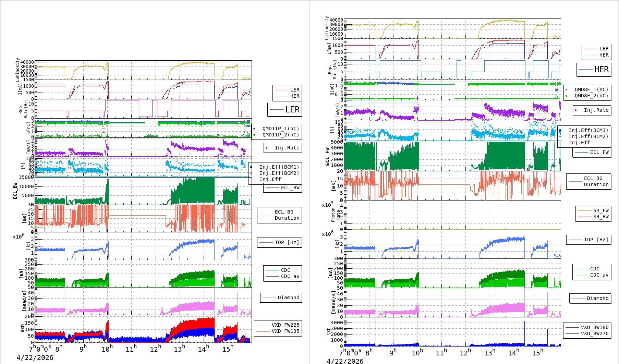Click the 13h tick label on right time axis

click(489, 353)
